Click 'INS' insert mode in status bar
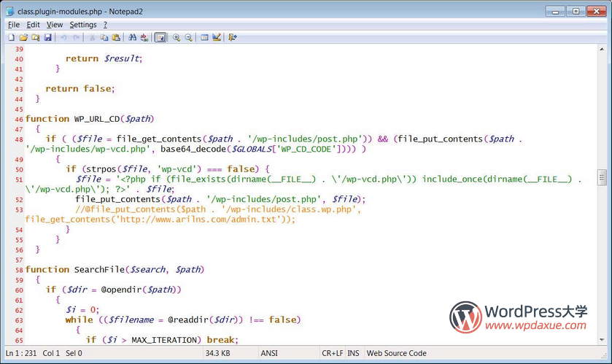Image resolution: width=612 pixels, height=364 pixels. (x=353, y=353)
